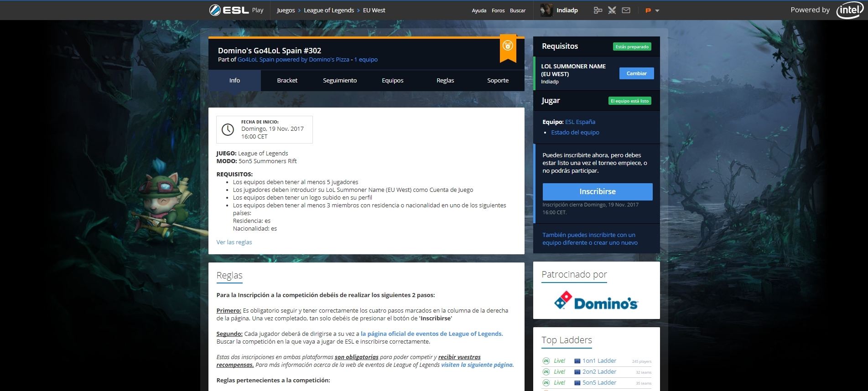Open the ESL España team link
868x391 pixels.
tap(580, 122)
